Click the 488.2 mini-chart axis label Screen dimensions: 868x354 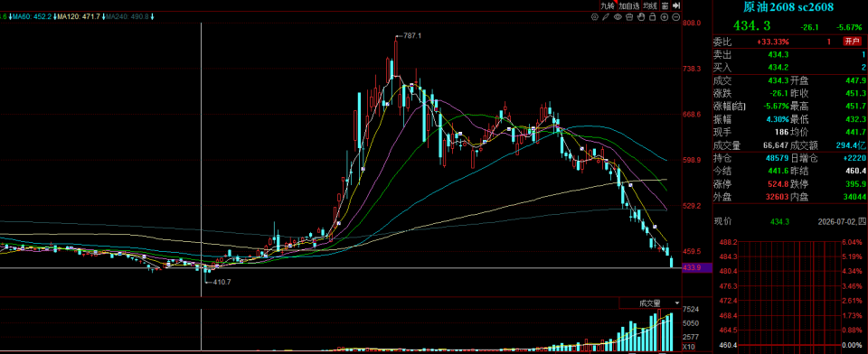click(x=728, y=243)
